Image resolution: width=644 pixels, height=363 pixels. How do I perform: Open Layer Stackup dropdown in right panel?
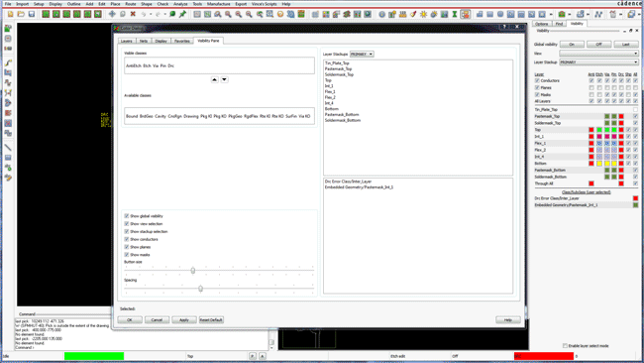click(x=598, y=62)
